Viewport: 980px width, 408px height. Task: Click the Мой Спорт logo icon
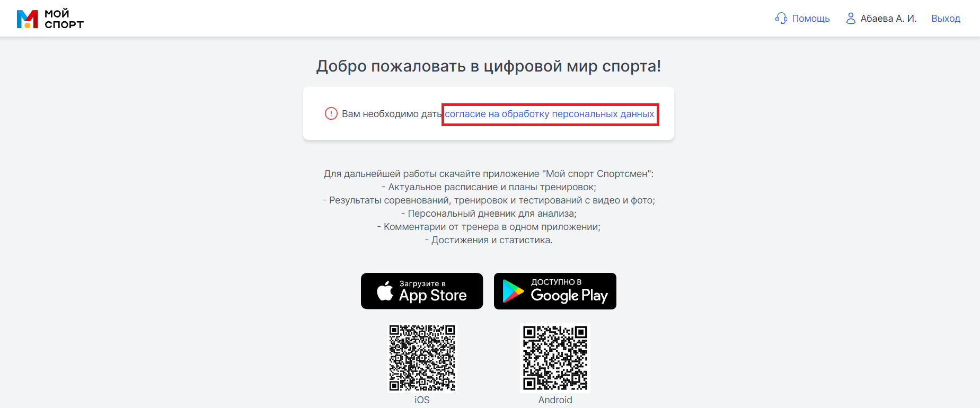pos(28,19)
